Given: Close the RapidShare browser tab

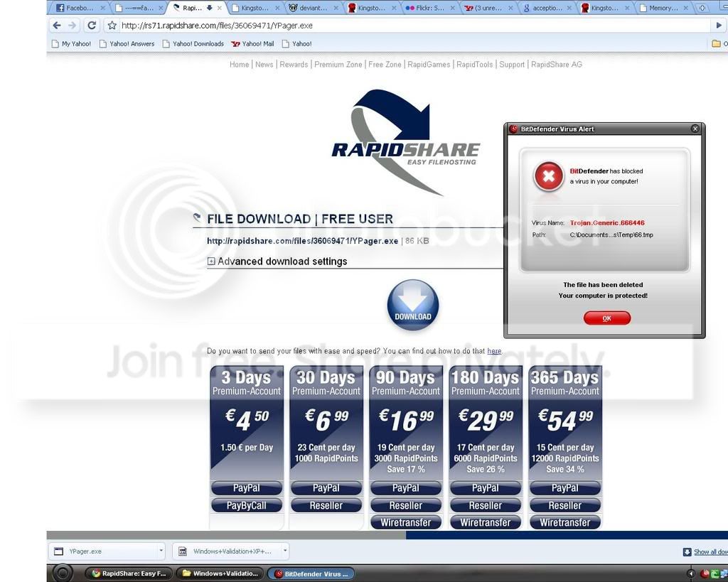Looking at the screenshot, I should 220,8.
